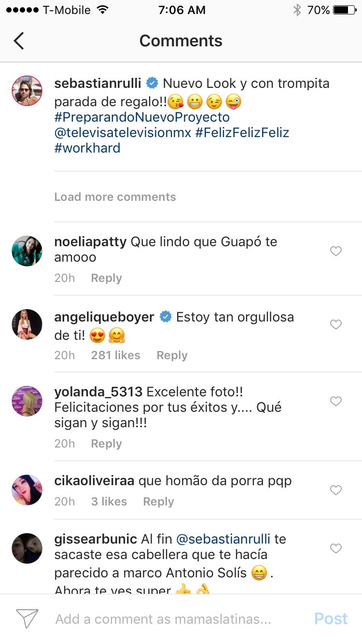This screenshot has height=644, width=362.
Task: Like cikaoliveiraa's comment heart icon
Action: tap(336, 490)
